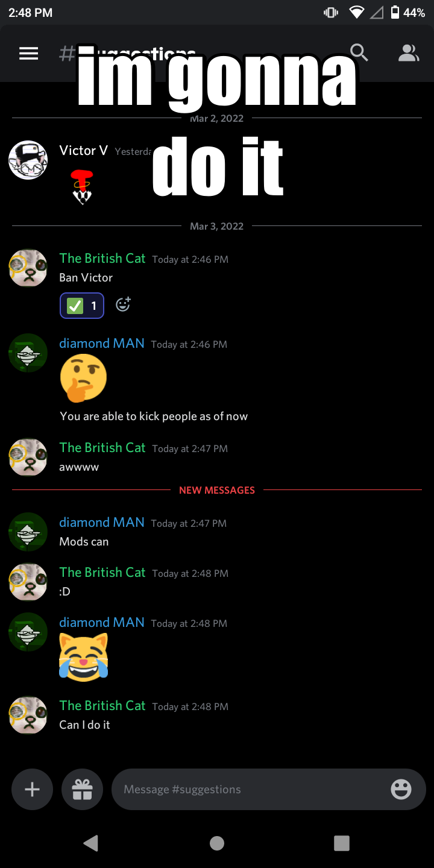Toggle the checkmark reaction on Ban Victor
This screenshot has height=868, width=434.
pyautogui.click(x=82, y=306)
